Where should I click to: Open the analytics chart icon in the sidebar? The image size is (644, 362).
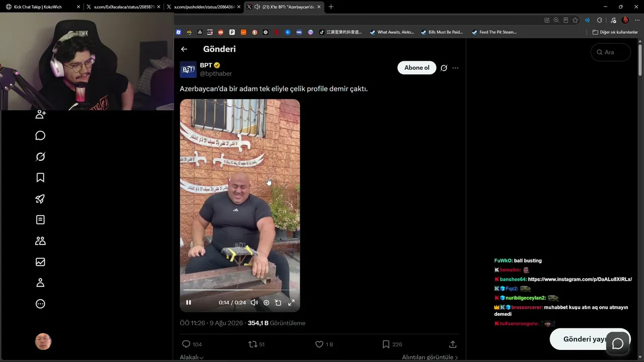click(41, 262)
